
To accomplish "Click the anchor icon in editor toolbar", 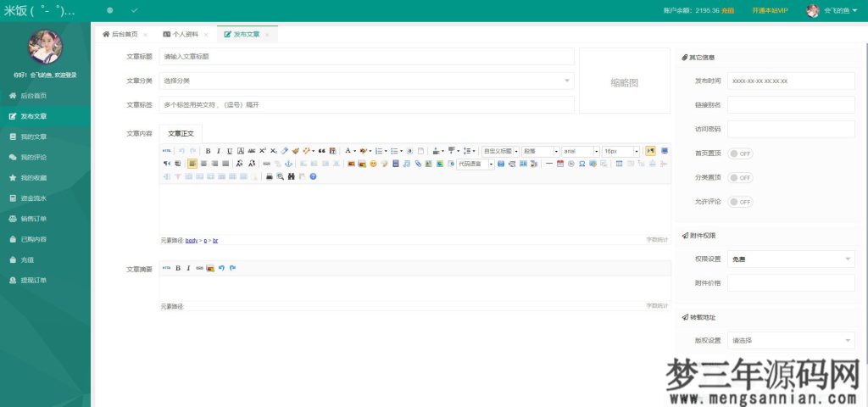I will pyautogui.click(x=288, y=164).
